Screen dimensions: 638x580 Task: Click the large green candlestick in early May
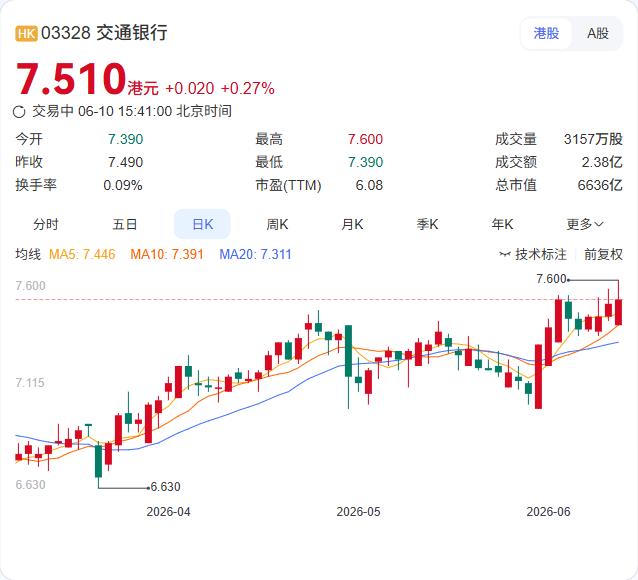[348, 351]
